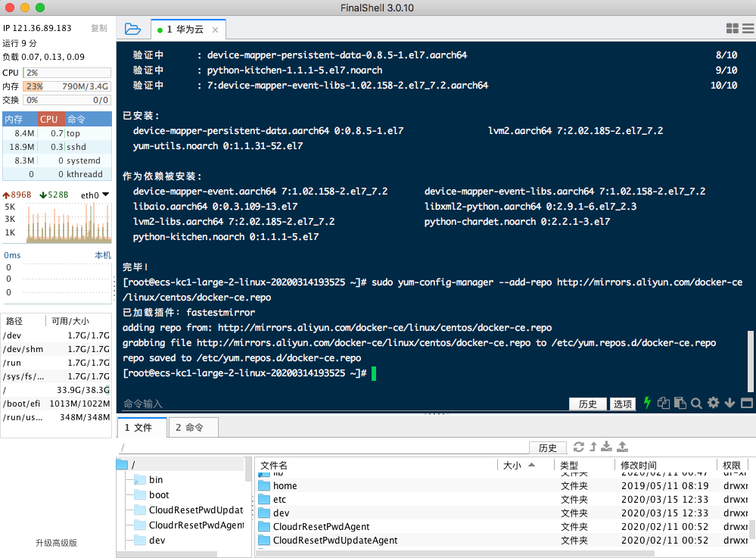Click the 升级高级版 upgrade link
Viewport: 756px width, 558px height.
click(x=57, y=543)
